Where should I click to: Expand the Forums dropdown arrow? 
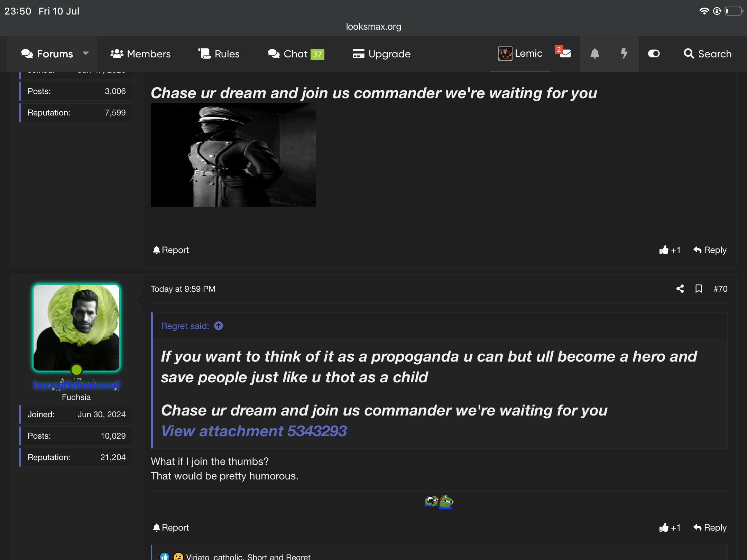(x=85, y=54)
